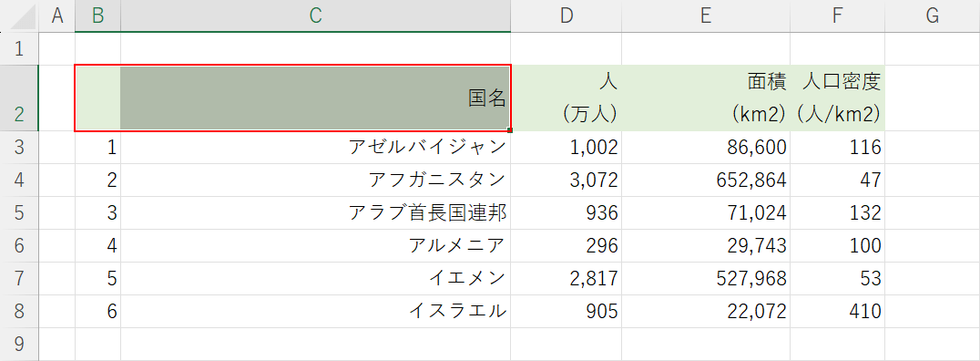
Task: Select cell アゼルバイジャン
Action: tap(316, 148)
